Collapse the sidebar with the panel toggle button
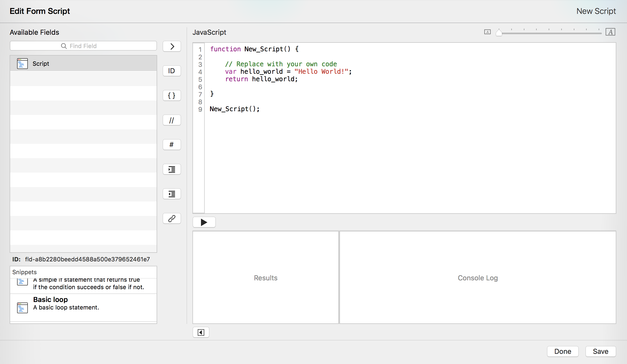The width and height of the screenshot is (627, 364). pyautogui.click(x=201, y=332)
